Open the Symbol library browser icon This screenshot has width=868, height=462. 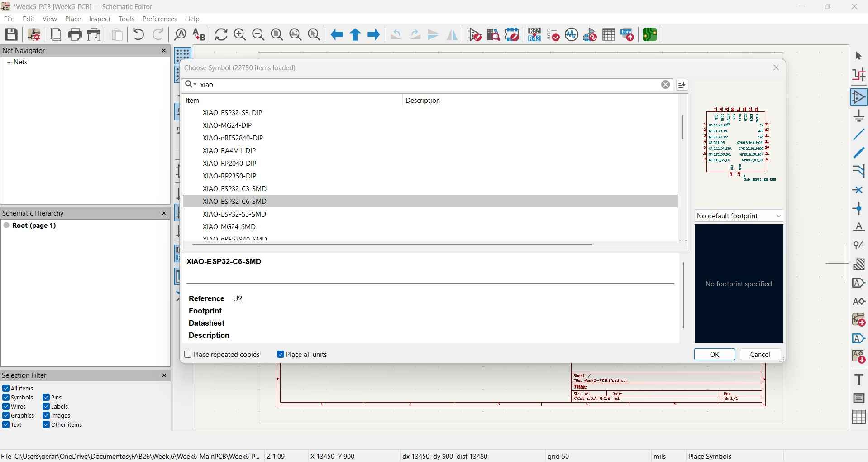click(x=493, y=35)
